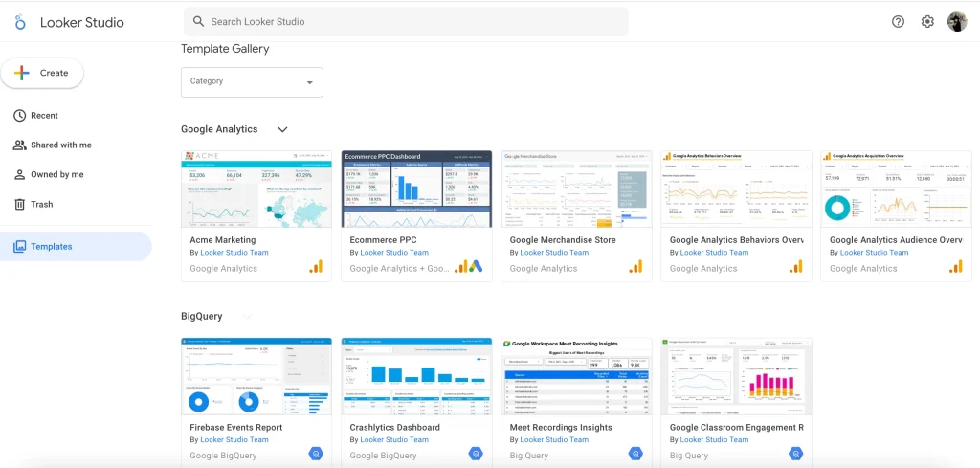The height and width of the screenshot is (468, 980).
Task: Click Analytics icon on Google Merchandise Store card
Action: coord(635,267)
